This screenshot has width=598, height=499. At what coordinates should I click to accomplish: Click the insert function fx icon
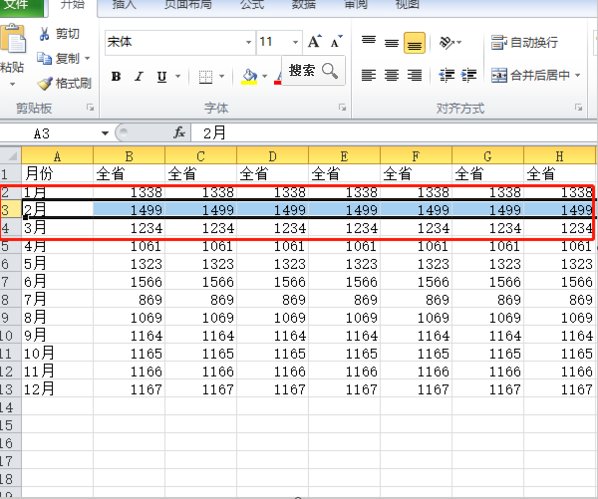pos(179,133)
